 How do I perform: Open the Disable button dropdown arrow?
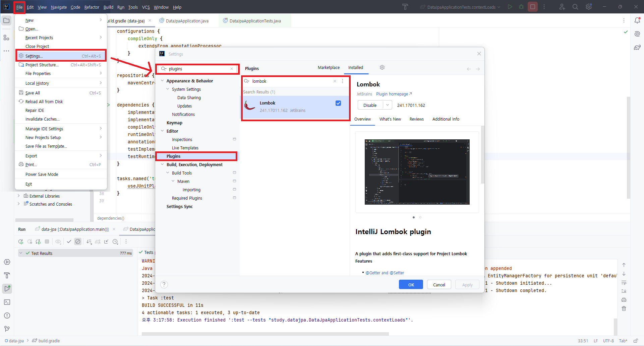388,105
